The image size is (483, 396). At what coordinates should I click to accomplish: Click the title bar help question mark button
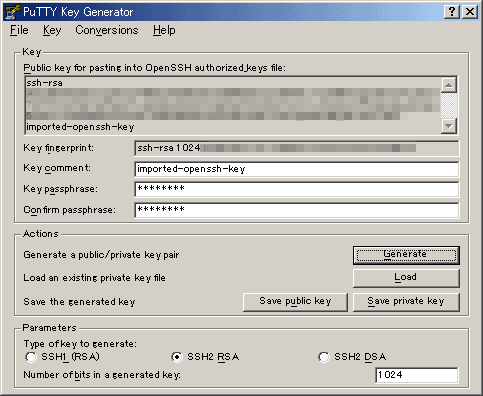point(452,12)
